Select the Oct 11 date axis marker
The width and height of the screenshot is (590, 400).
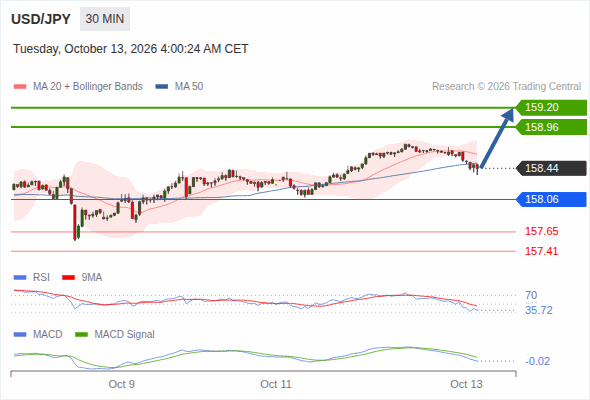tap(276, 384)
